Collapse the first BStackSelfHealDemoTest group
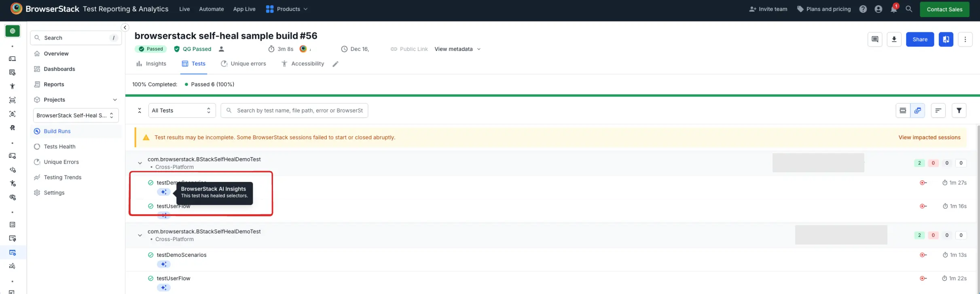The width and height of the screenshot is (980, 294). click(140, 163)
